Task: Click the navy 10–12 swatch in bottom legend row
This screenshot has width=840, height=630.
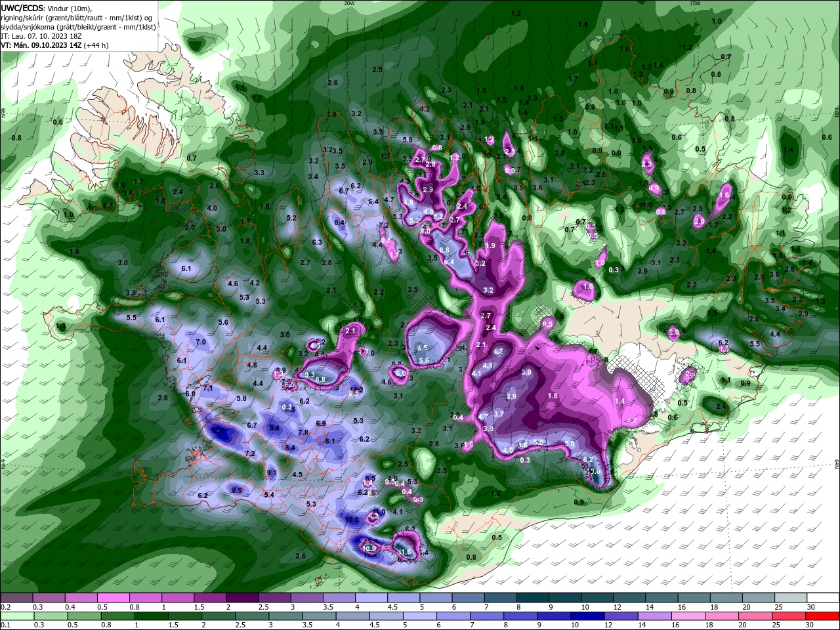Action: pos(589,617)
